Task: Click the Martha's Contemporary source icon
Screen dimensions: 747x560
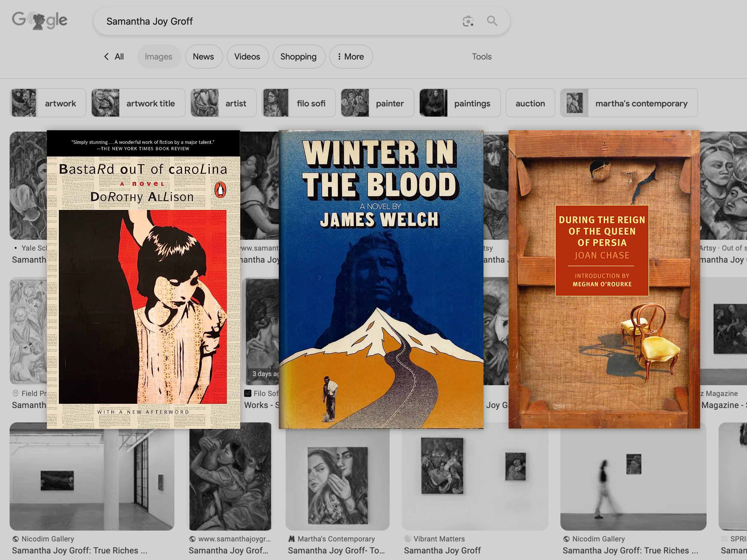Action: [291, 539]
